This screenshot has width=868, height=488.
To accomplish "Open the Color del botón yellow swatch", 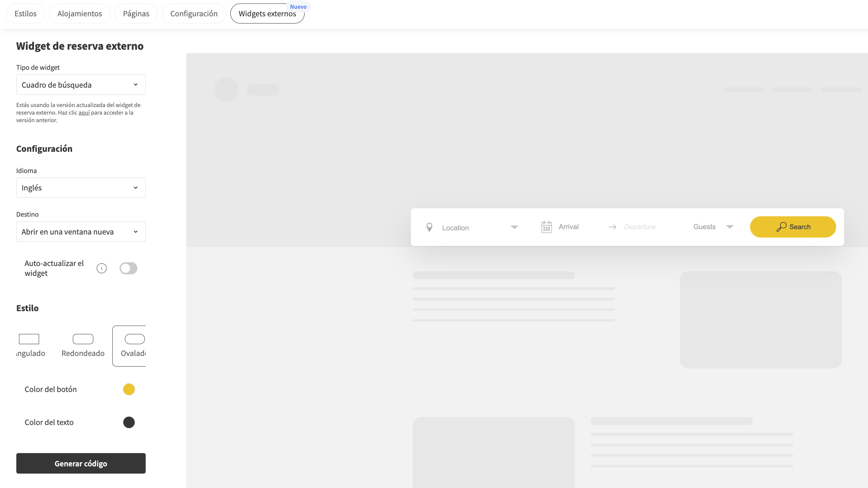I will click(x=129, y=389).
